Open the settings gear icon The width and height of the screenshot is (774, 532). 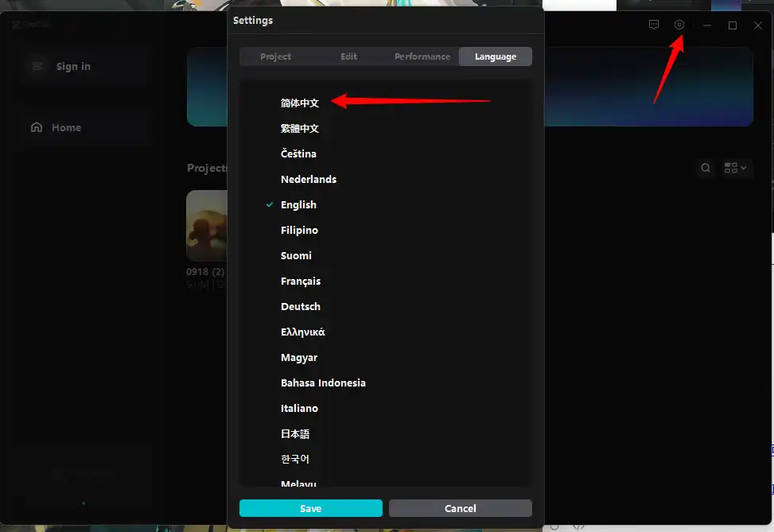679,25
